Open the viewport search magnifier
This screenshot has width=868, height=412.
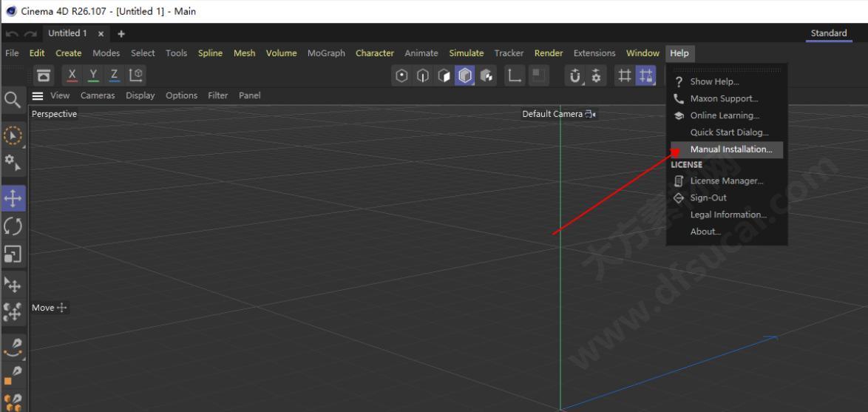click(13, 100)
